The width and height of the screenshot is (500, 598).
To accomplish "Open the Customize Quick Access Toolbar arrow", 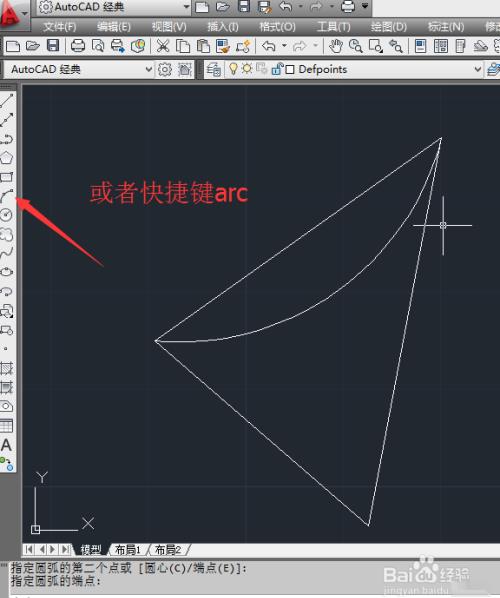I will (365, 6).
